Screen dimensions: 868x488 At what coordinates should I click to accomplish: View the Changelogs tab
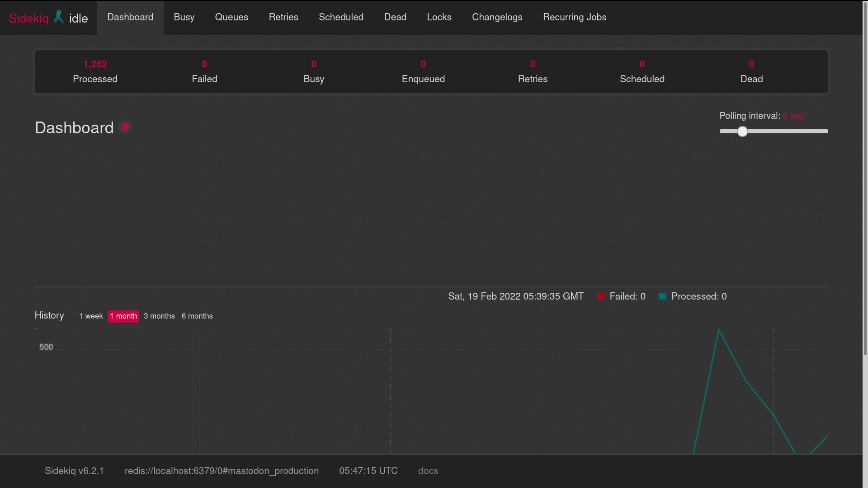point(497,17)
